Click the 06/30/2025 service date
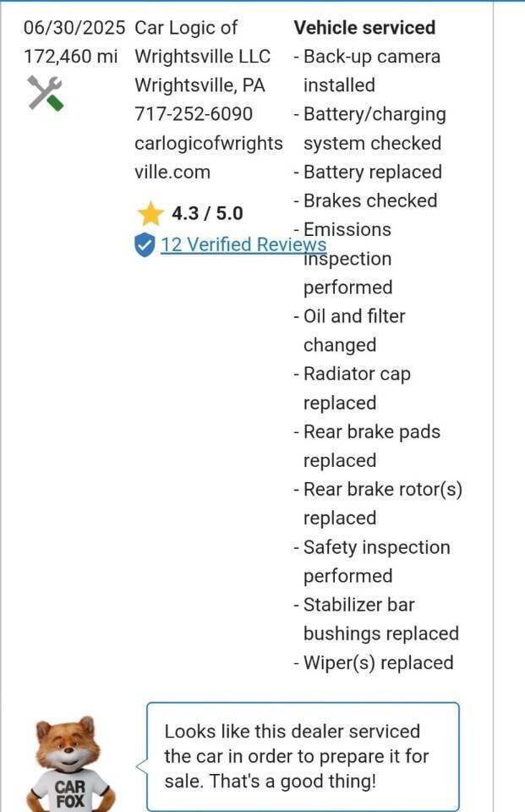The height and width of the screenshot is (812, 525). [74, 27]
